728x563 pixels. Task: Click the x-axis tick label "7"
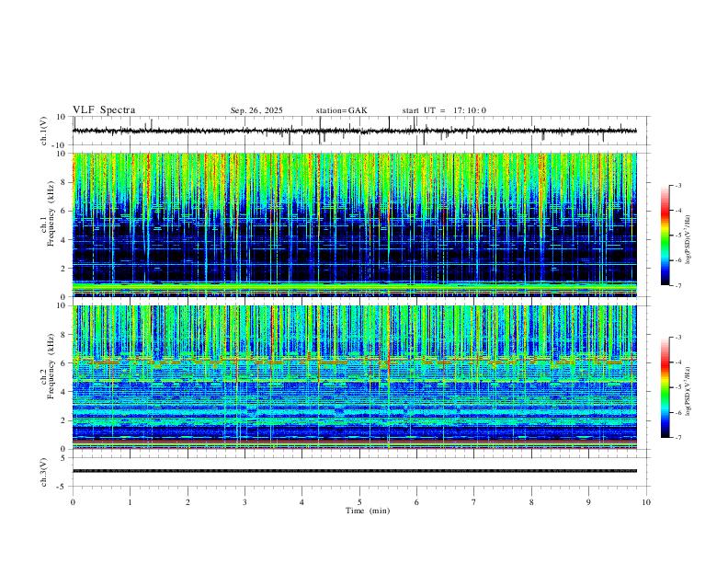[474, 502]
